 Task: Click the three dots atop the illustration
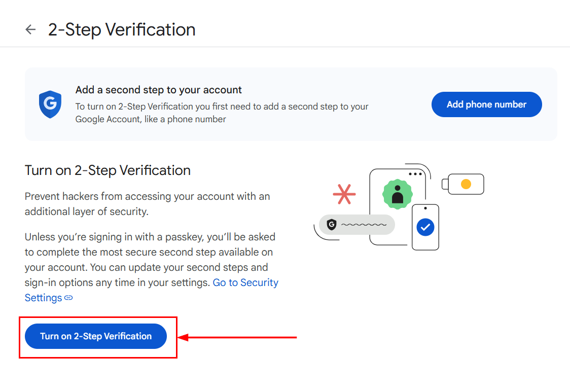[x=415, y=174]
